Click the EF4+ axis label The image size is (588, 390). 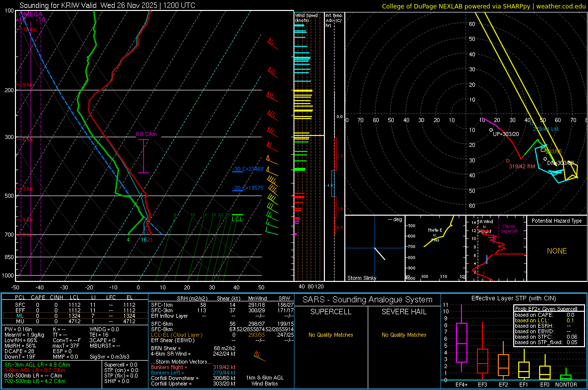pos(461,385)
